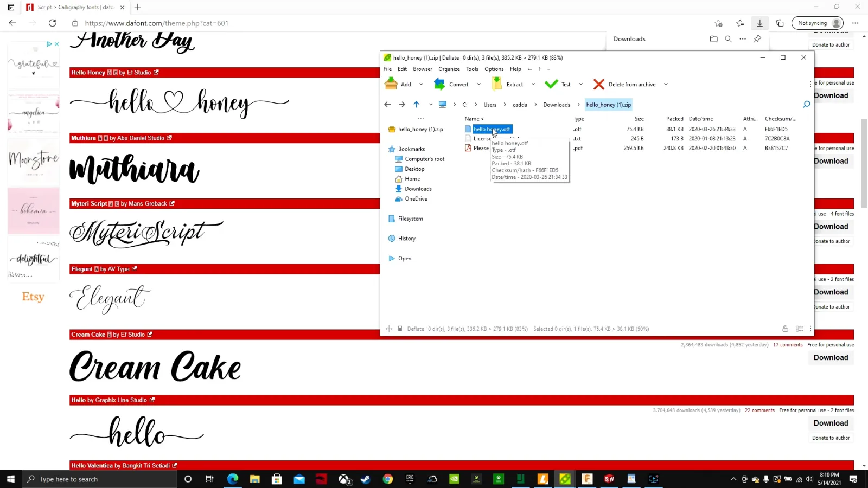Image resolution: width=868 pixels, height=488 pixels.
Task: Select Desktop in PeaZip sidebar
Action: 414,169
